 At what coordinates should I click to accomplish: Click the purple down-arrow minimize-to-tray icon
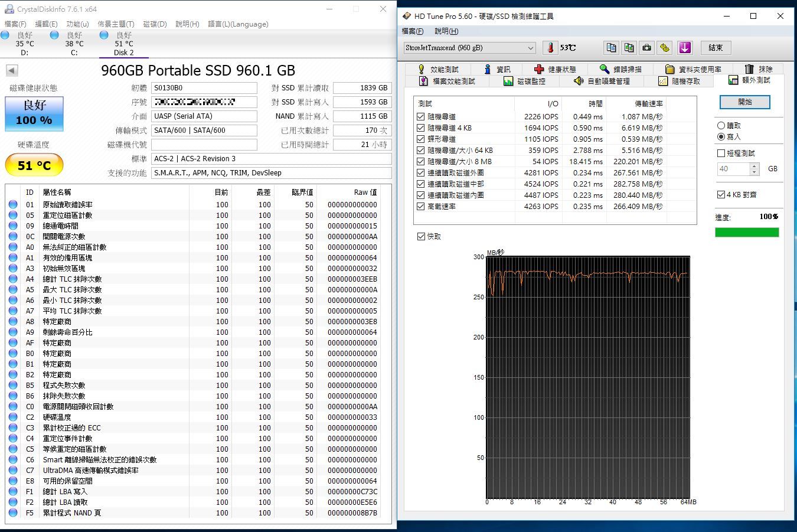pos(684,48)
